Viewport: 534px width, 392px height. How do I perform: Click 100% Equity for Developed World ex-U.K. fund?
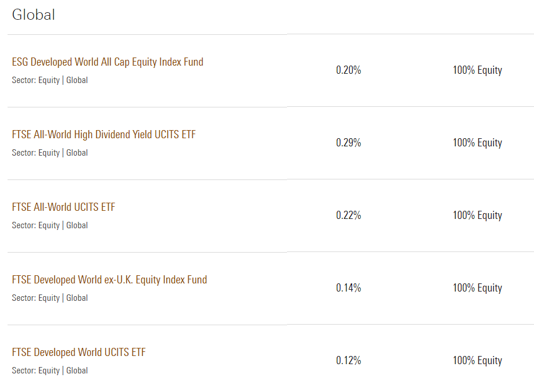[x=477, y=288]
